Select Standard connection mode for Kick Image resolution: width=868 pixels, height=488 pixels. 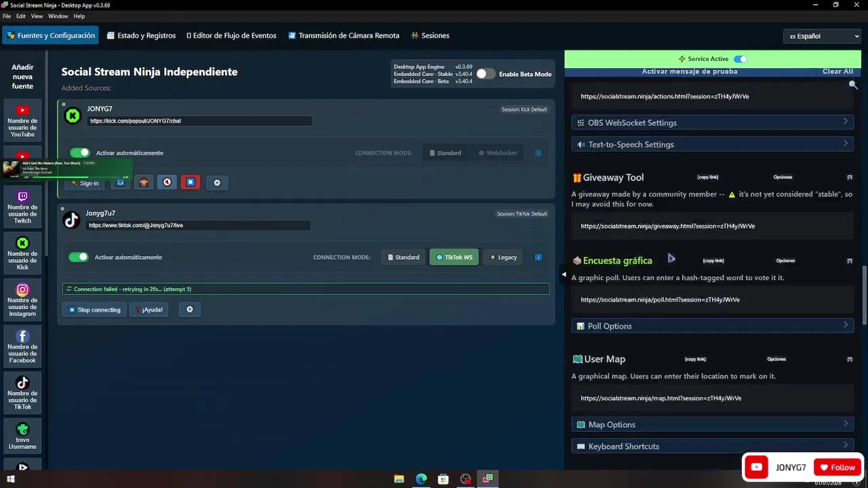pos(445,153)
